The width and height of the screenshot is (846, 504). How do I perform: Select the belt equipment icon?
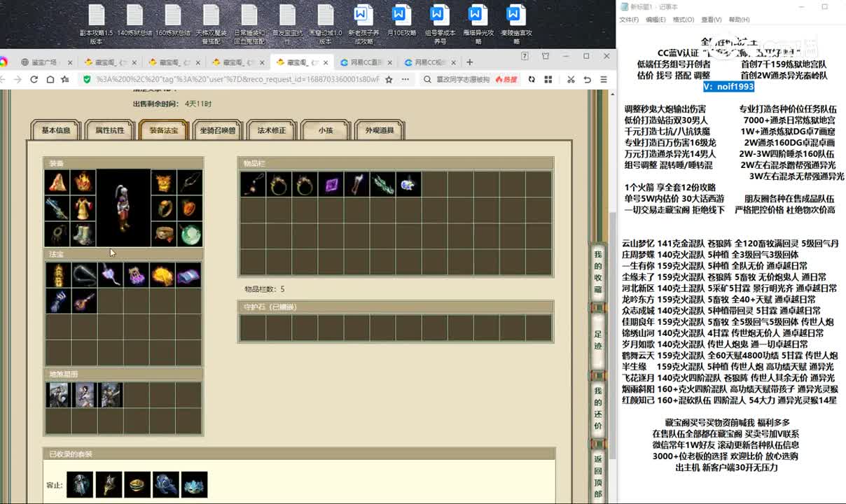164,234
